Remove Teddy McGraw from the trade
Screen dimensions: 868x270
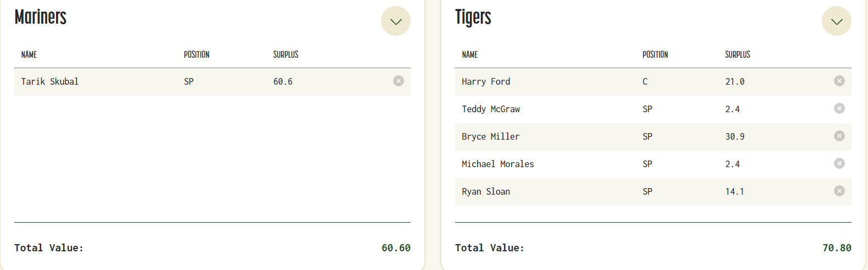pos(839,108)
